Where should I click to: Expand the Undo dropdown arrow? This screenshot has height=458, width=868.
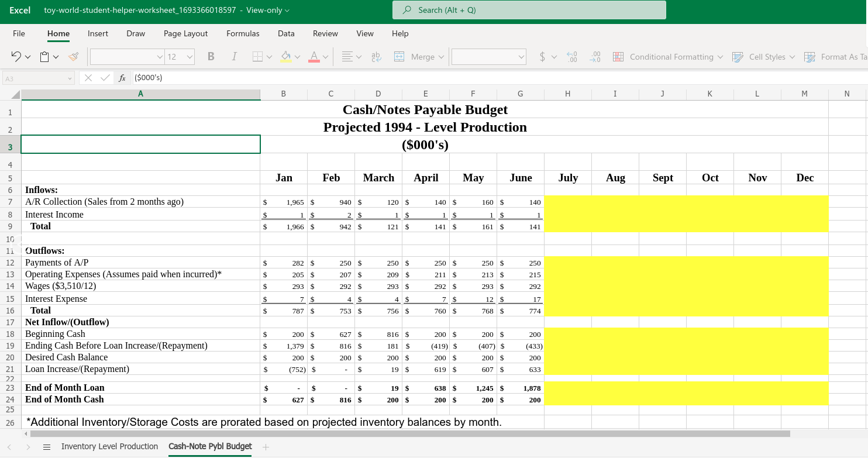[27, 57]
